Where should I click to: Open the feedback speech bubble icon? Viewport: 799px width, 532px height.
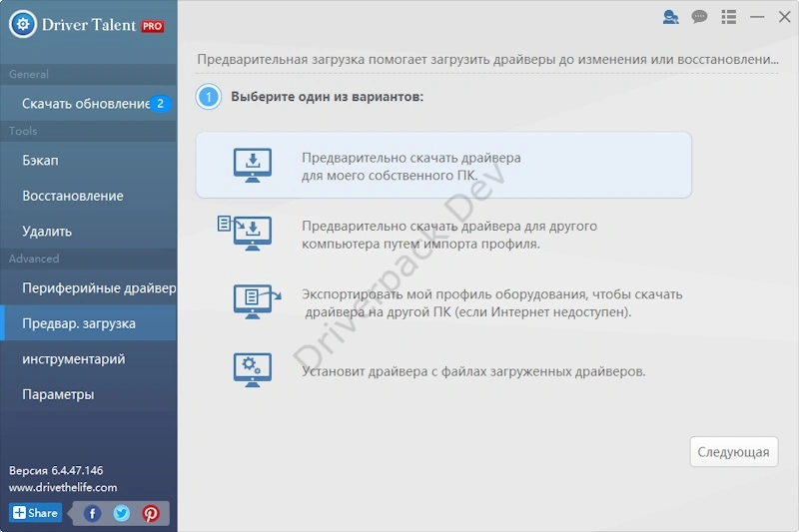[699, 17]
